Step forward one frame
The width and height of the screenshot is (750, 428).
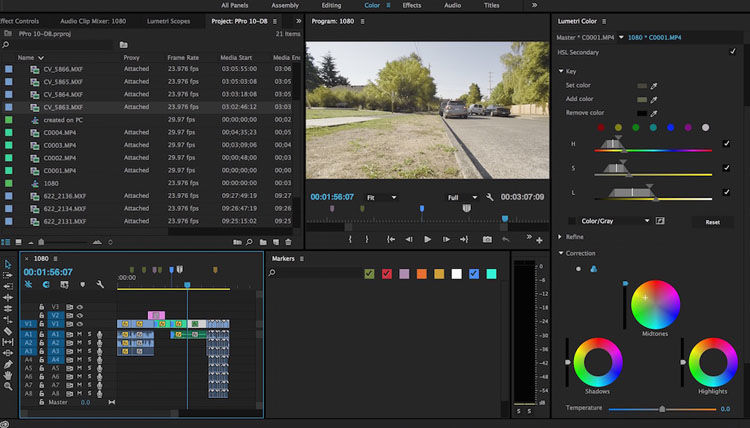446,239
